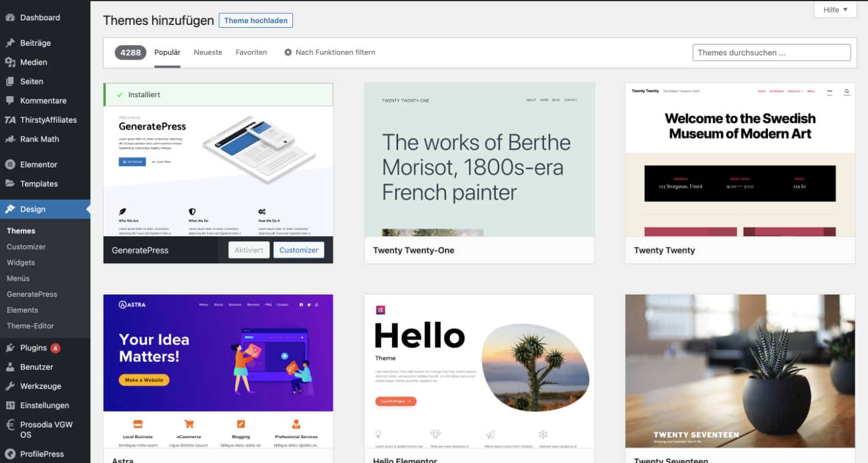Click the Themes hinzufügen heading

click(159, 20)
